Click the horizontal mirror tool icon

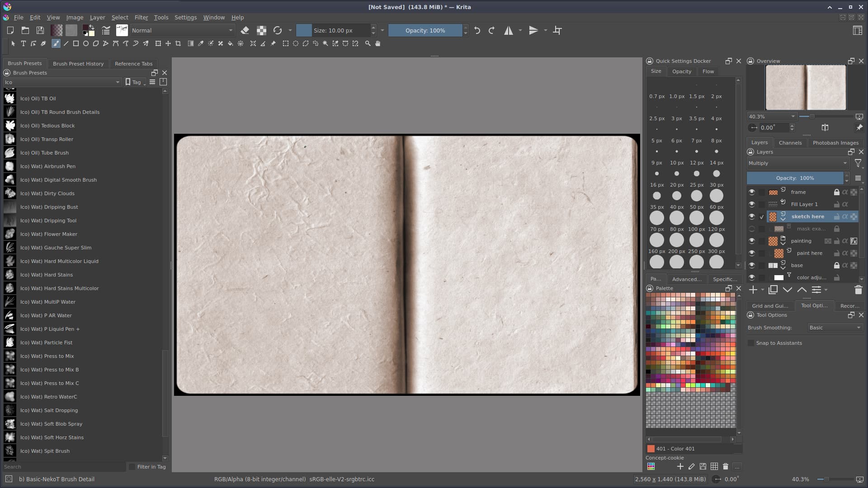click(509, 30)
